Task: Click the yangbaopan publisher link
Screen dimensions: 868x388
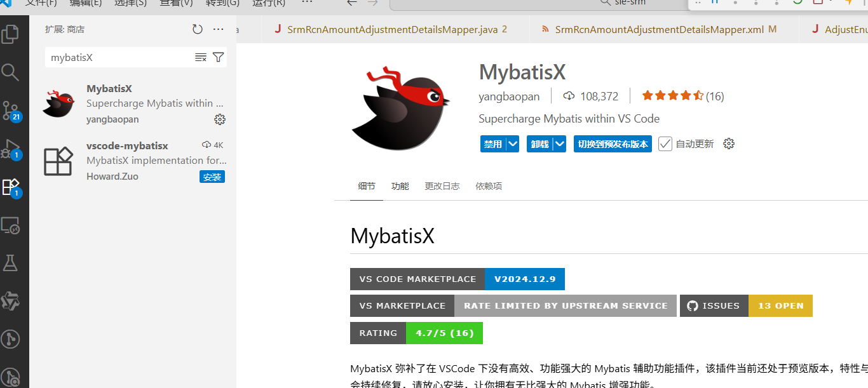Action: 509,97
